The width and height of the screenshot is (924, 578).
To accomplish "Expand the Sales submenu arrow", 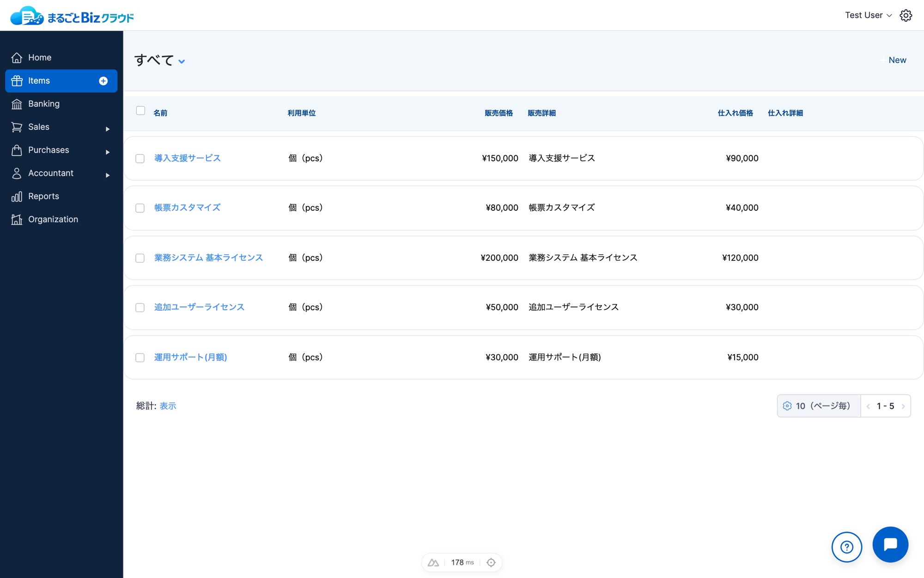I will click(108, 129).
